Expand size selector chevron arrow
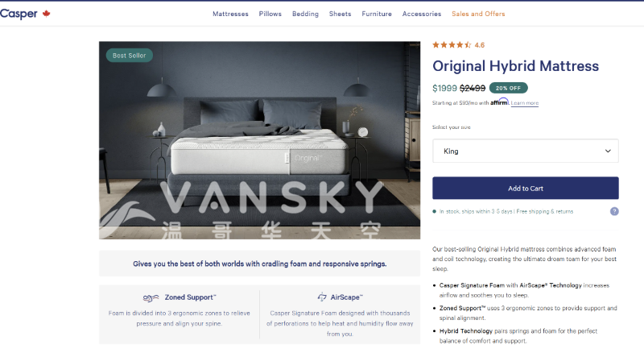Viewport: 644px width, 349px height. click(608, 151)
